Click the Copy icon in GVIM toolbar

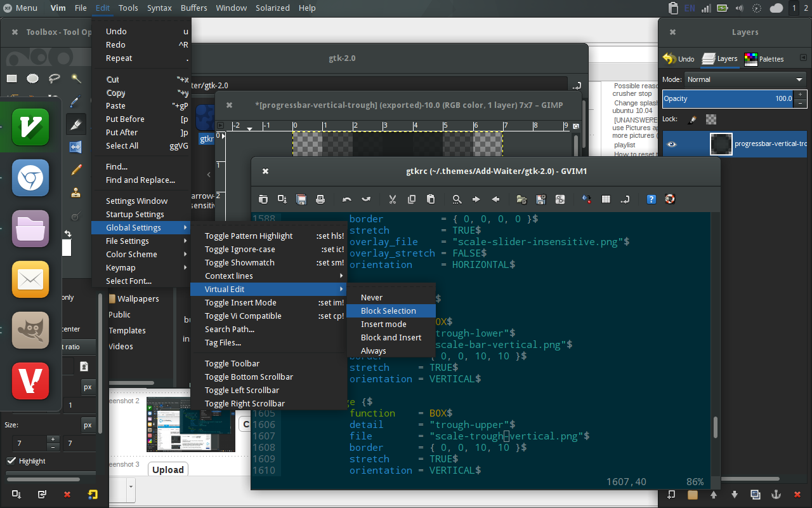click(x=411, y=199)
